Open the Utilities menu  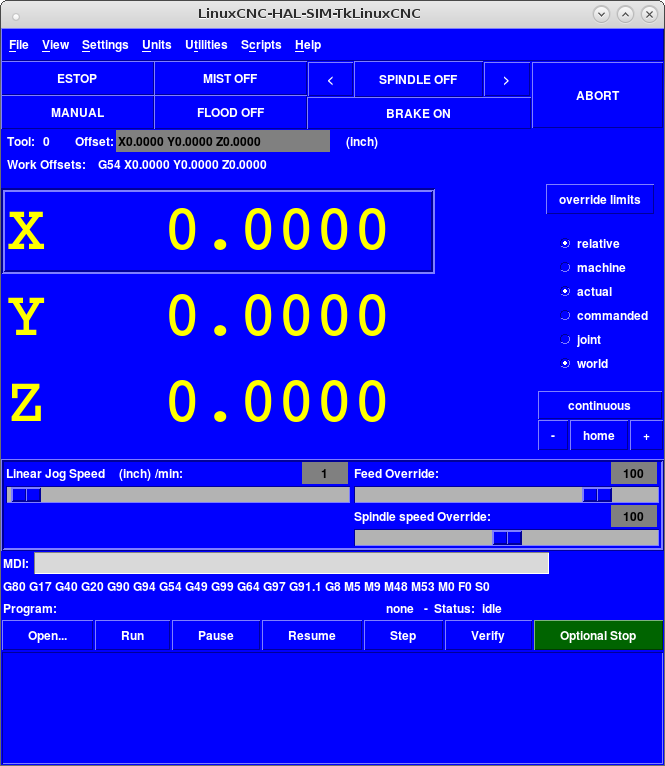206,45
